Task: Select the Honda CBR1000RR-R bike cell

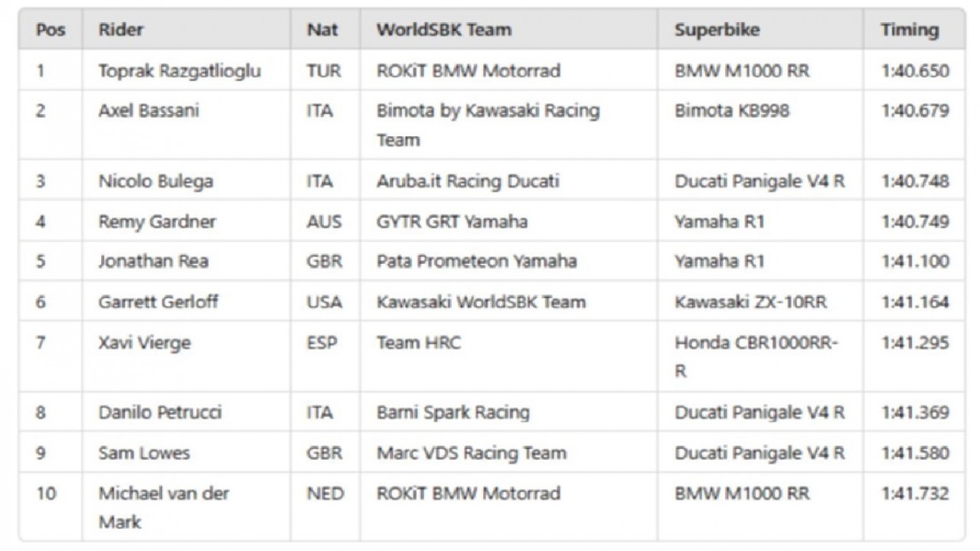Action: click(756, 357)
